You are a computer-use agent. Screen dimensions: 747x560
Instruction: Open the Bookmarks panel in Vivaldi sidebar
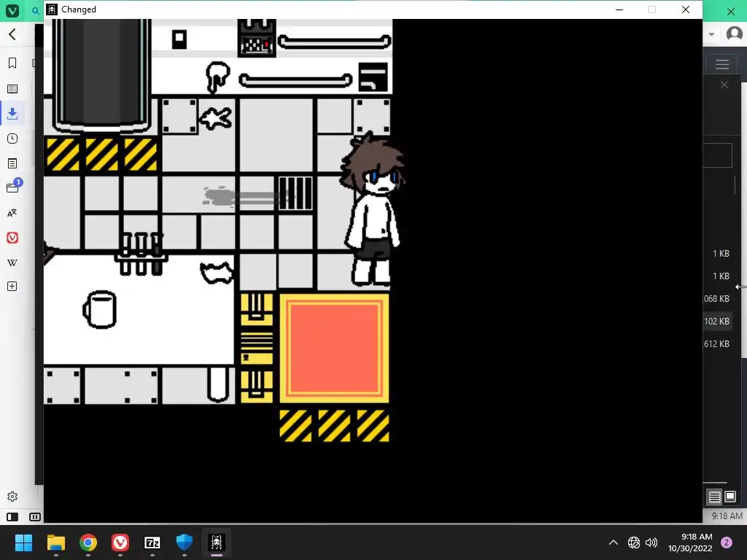click(12, 63)
